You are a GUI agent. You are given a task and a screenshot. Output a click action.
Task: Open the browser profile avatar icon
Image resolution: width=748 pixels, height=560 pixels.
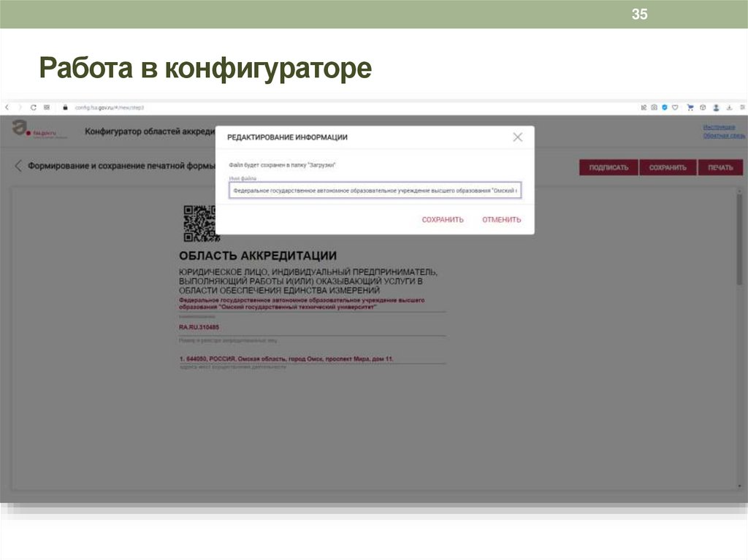(x=716, y=107)
